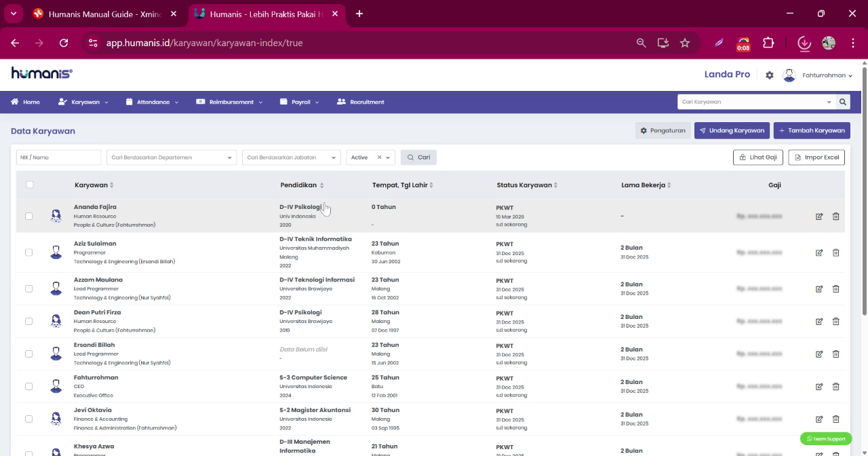
Task: Open the Cari Berdasarkan Jabatan dropdown
Action: (291, 157)
